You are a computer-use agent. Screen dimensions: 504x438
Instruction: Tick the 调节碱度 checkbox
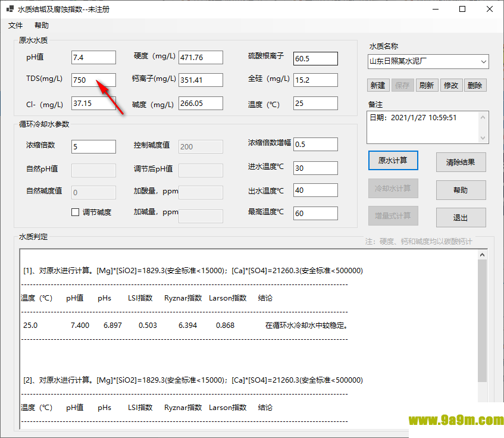[x=75, y=212]
